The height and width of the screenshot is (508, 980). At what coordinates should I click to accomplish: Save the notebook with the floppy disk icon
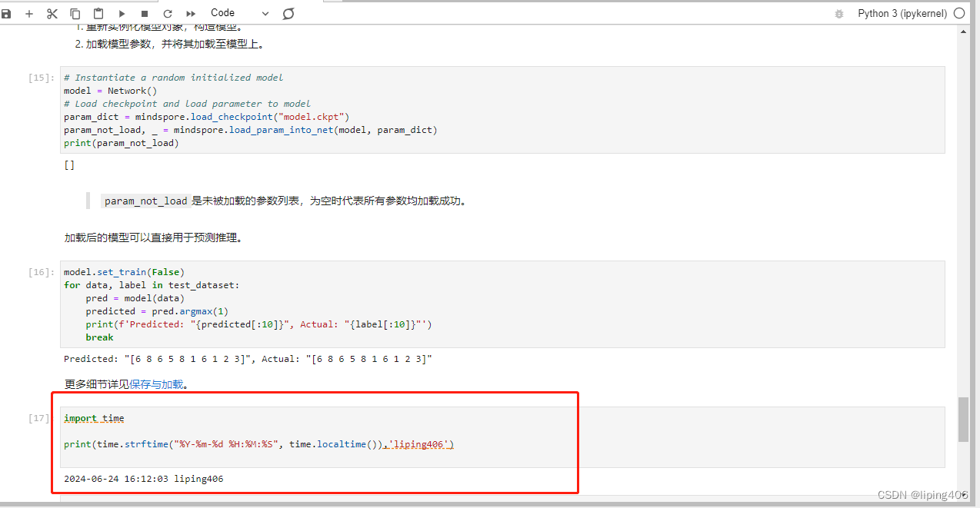7,14
